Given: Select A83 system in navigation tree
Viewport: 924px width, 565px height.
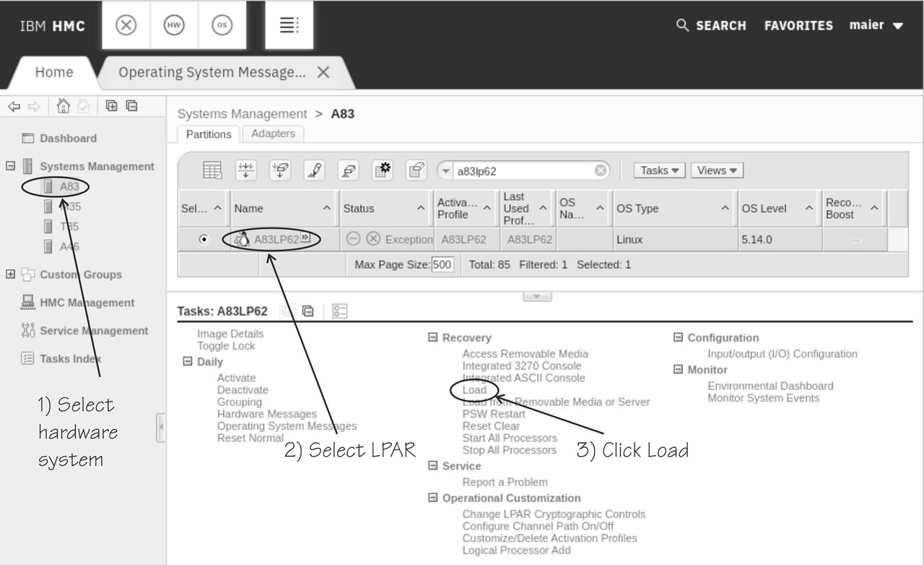Looking at the screenshot, I should (69, 186).
